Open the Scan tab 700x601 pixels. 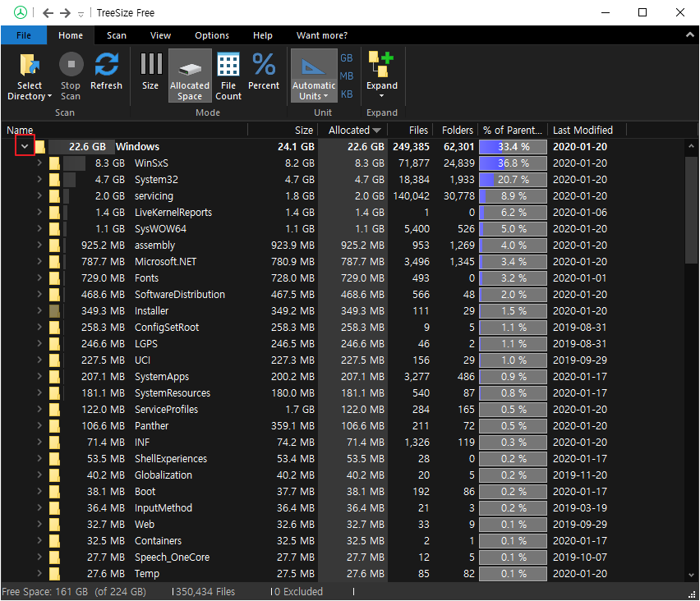[x=117, y=35]
